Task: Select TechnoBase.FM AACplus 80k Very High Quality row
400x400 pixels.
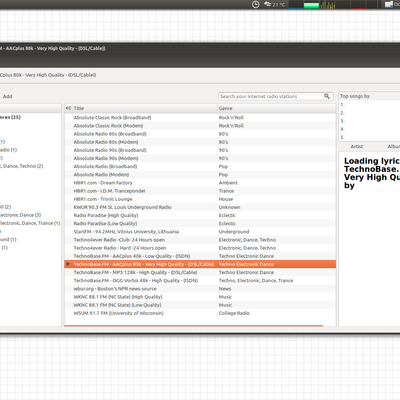Action: pyautogui.click(x=200, y=264)
